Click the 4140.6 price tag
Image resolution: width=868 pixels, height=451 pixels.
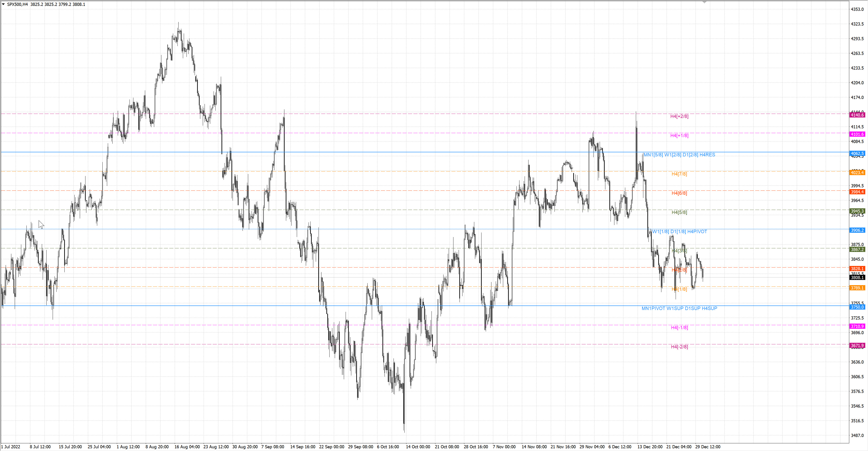tap(857, 115)
